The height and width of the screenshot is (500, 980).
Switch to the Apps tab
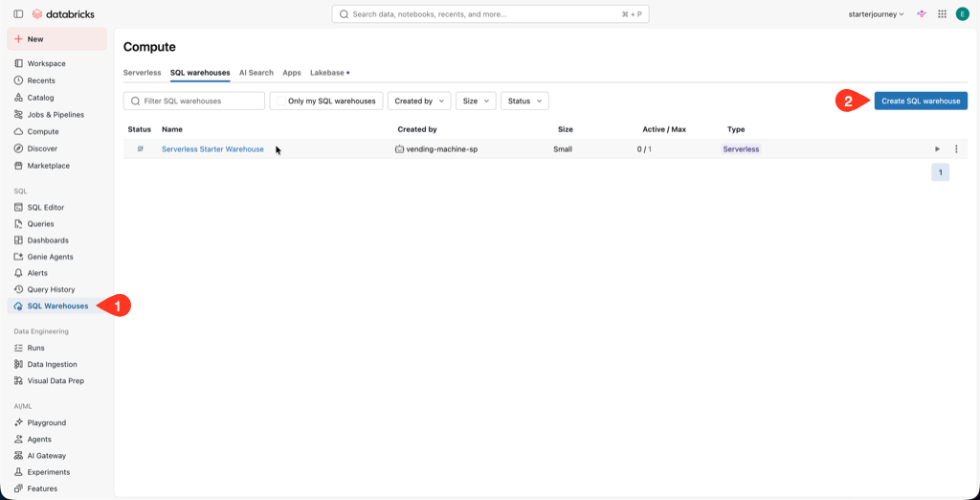292,73
